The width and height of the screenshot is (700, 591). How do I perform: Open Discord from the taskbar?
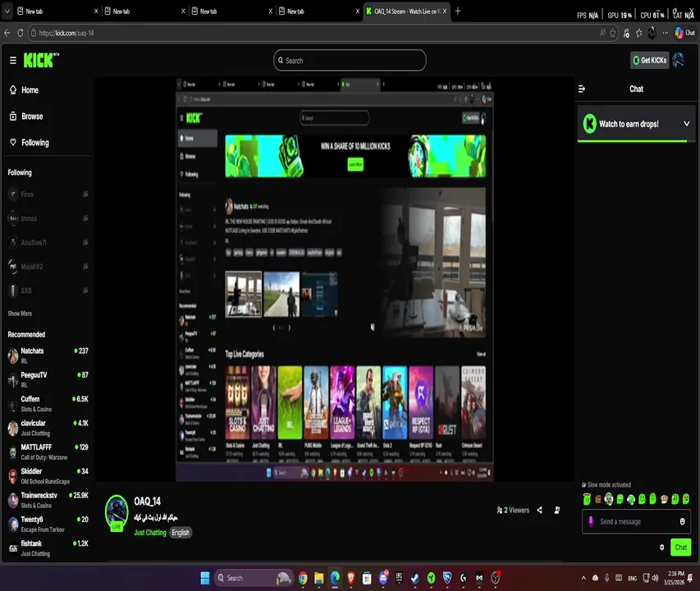[383, 578]
